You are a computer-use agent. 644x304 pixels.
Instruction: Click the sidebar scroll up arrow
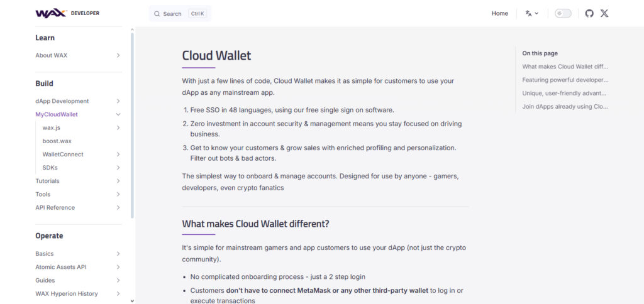pos(132,30)
